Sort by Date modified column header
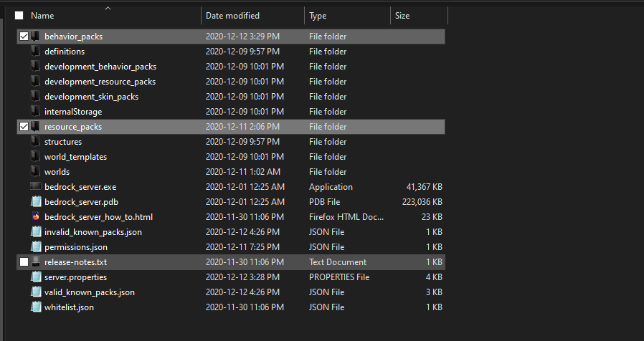Screen dimensions: 644x341 (x=232, y=16)
